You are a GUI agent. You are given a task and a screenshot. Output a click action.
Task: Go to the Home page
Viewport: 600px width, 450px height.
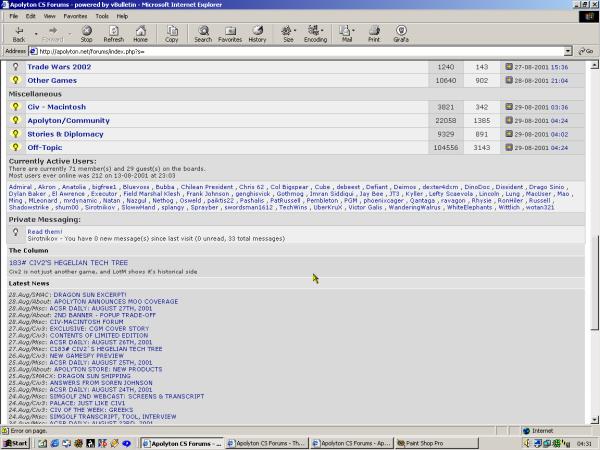[140, 34]
